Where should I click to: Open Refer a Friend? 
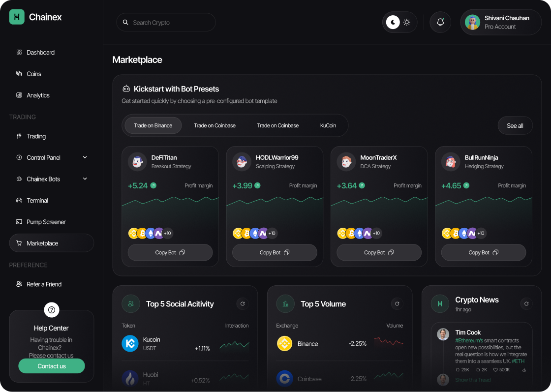52,284
